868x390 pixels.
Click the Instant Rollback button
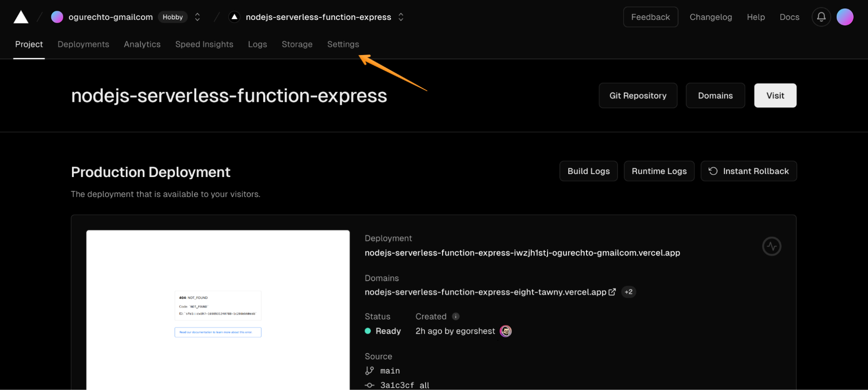click(748, 171)
